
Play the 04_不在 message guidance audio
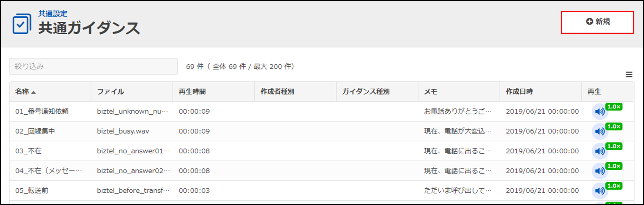(600, 171)
